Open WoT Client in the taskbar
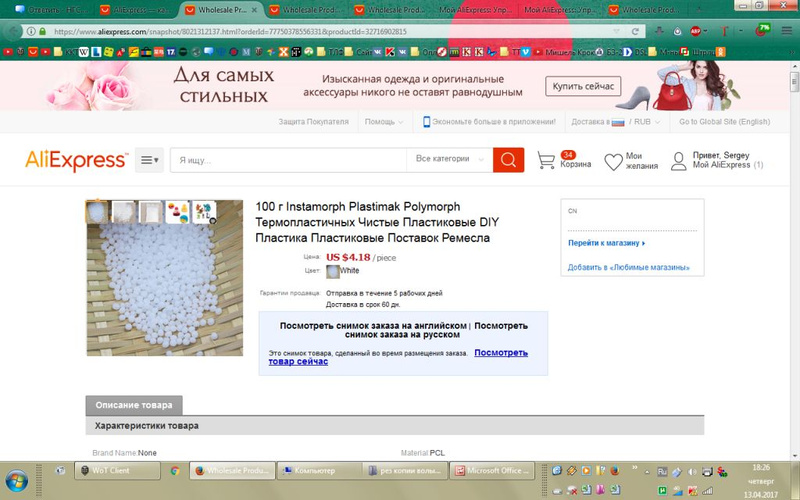 click(x=117, y=470)
